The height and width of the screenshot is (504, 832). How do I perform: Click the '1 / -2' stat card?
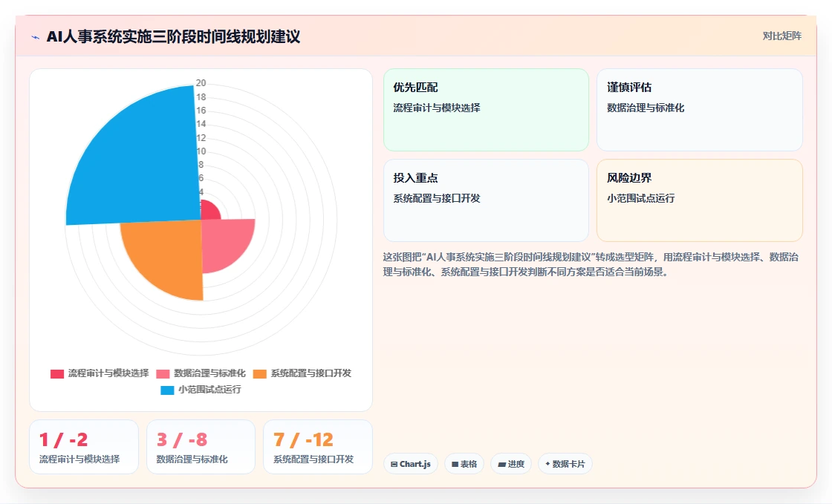[x=84, y=447]
